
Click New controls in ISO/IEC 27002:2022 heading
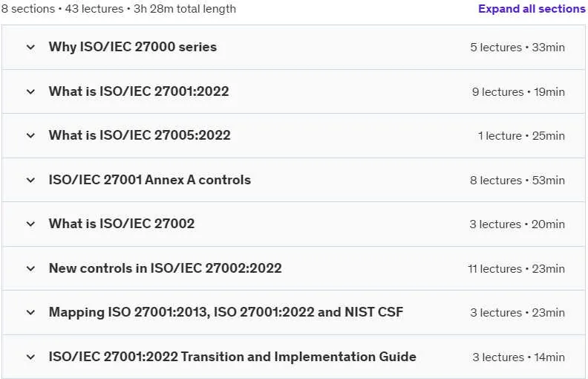[x=166, y=268]
